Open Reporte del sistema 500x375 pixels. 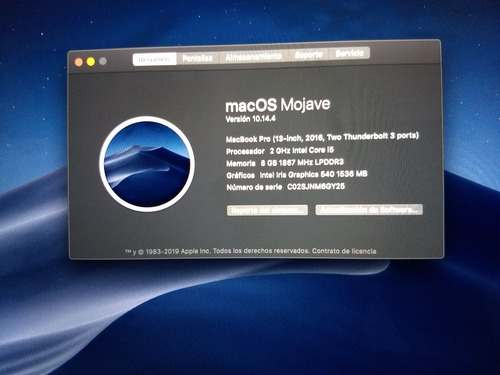[x=267, y=211]
